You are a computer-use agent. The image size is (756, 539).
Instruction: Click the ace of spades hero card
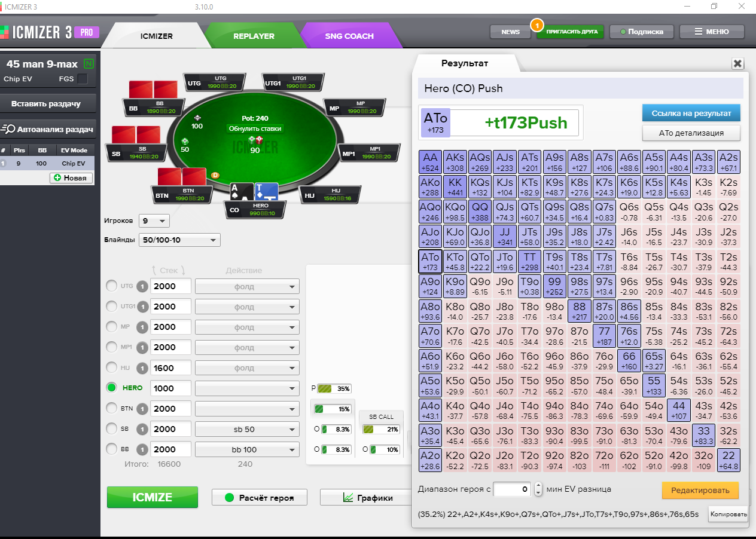click(243, 192)
